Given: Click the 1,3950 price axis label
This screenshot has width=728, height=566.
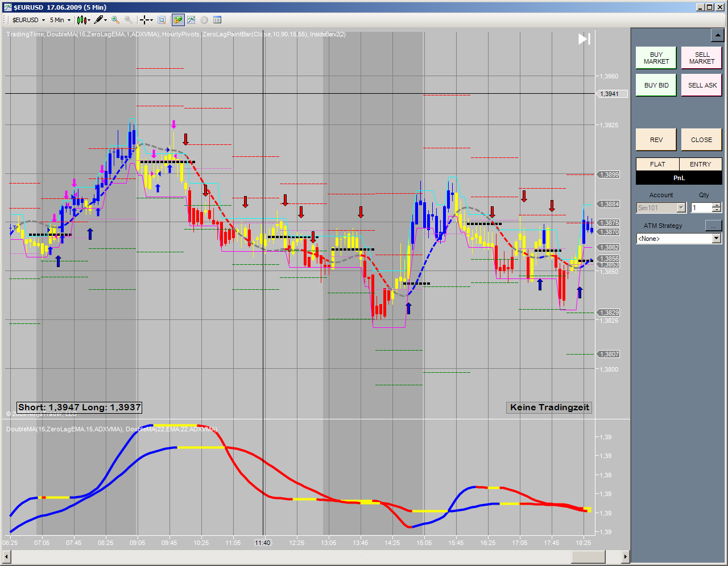Looking at the screenshot, I should pos(610,76).
